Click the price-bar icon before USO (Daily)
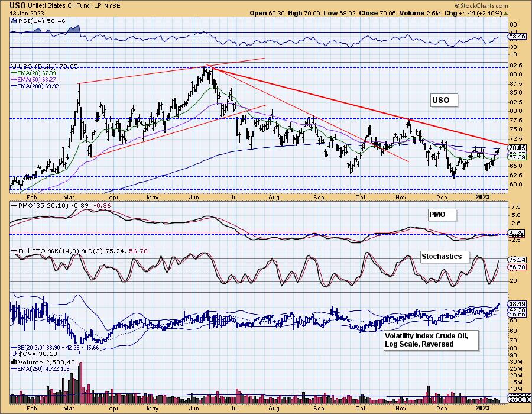The image size is (532, 414). [14, 66]
